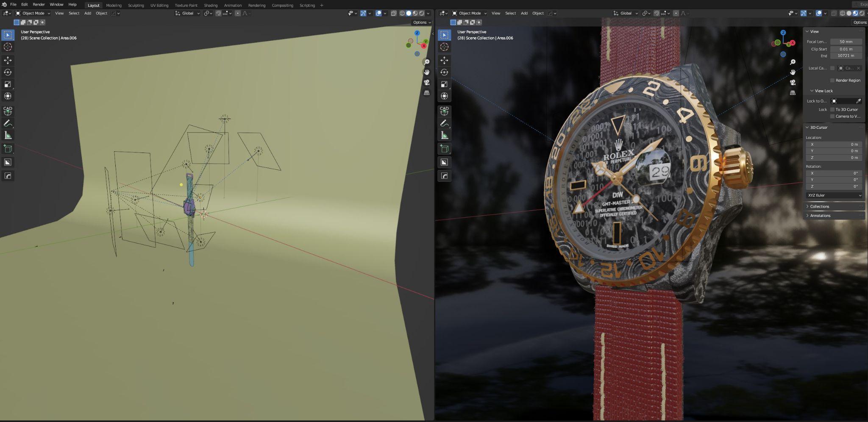Click the clip End value field

(x=846, y=56)
